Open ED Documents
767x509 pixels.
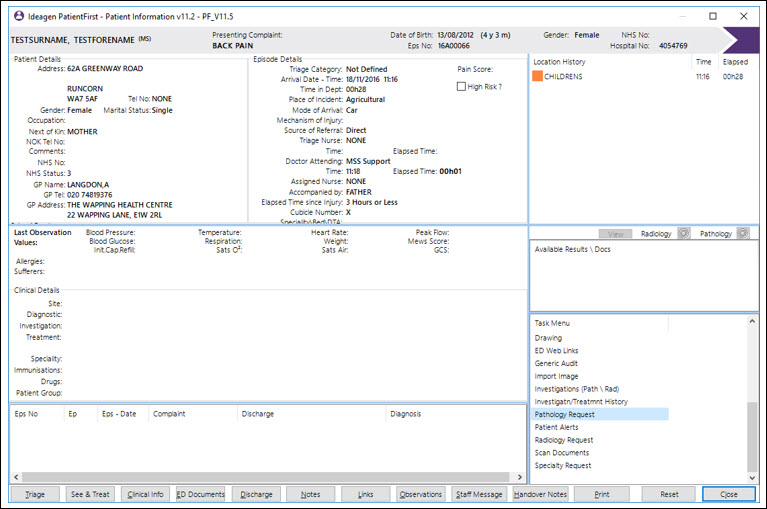[201, 494]
